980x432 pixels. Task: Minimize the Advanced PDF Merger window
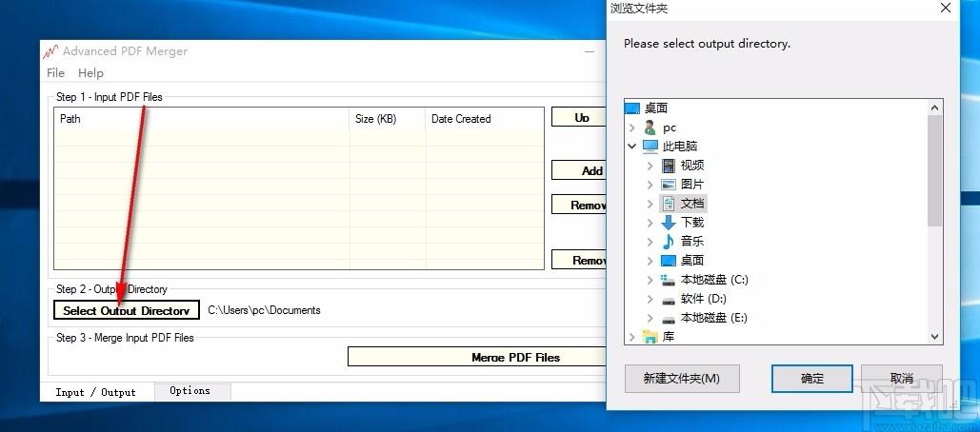point(590,52)
